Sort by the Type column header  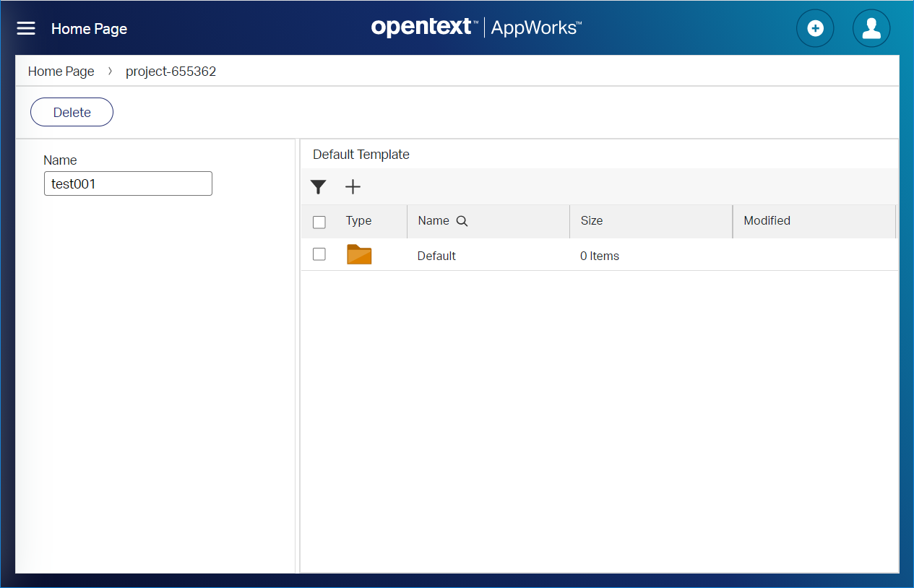pos(358,221)
